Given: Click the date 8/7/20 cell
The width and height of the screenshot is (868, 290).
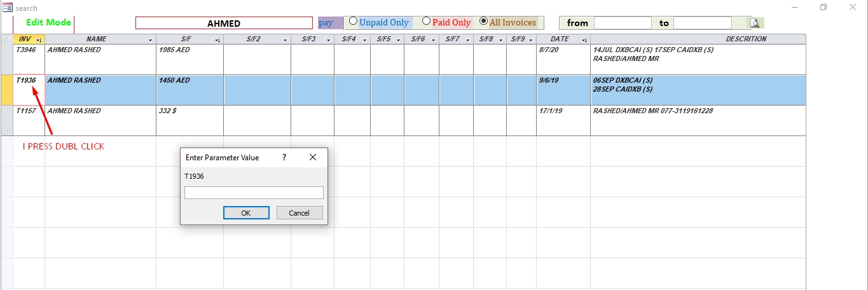Looking at the screenshot, I should pyautogui.click(x=563, y=59).
